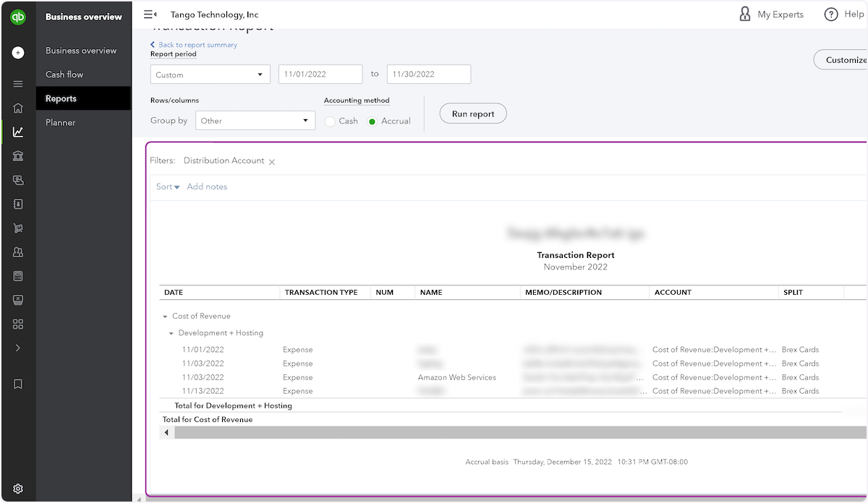Viewport: 868px width, 503px height.
Task: Select the Cash accounting method
Action: coord(330,121)
